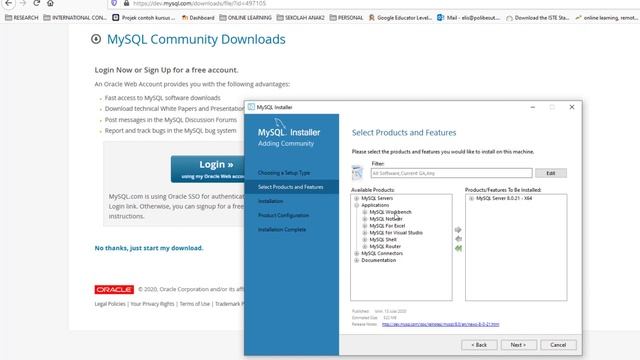Expand MySQL Router node

tap(365, 247)
